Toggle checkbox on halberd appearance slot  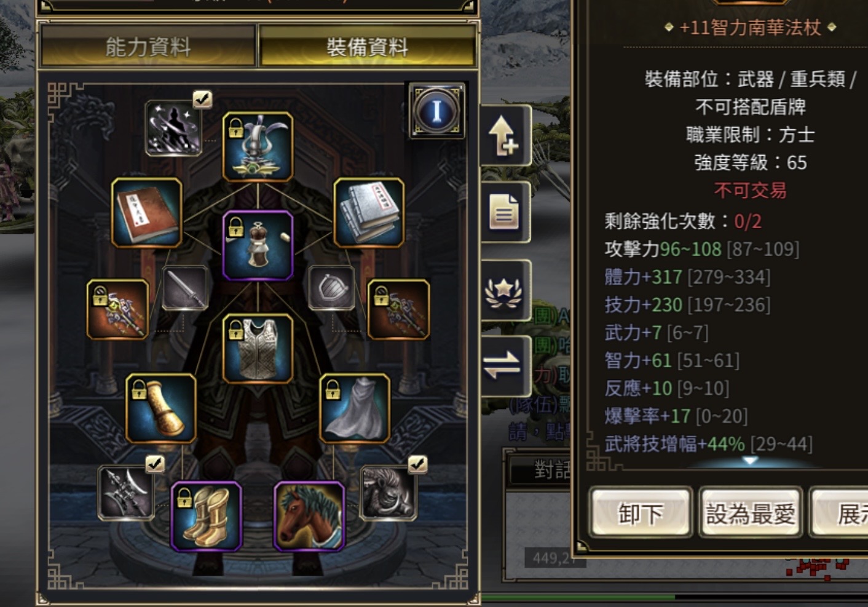155,464
